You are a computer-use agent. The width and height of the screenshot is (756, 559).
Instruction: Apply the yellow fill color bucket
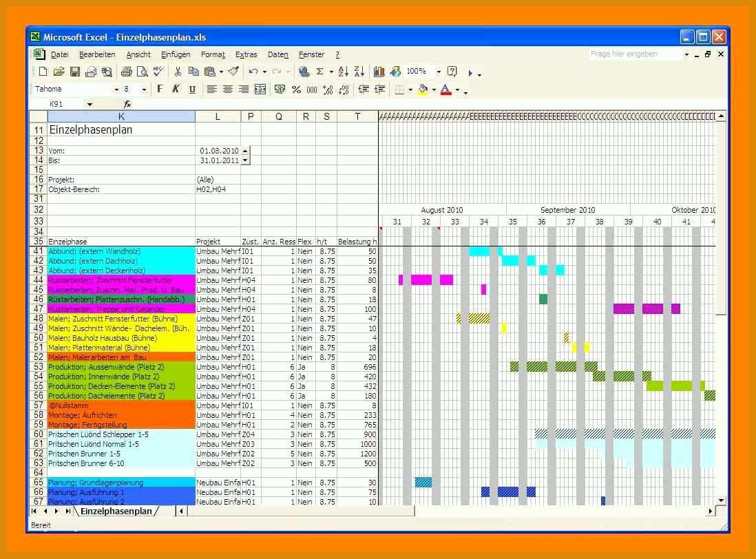pyautogui.click(x=423, y=89)
